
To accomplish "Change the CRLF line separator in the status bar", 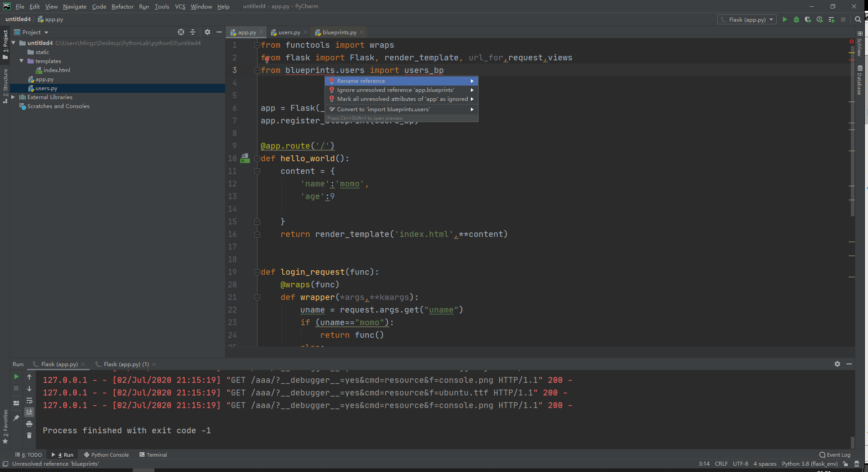I will point(721,464).
